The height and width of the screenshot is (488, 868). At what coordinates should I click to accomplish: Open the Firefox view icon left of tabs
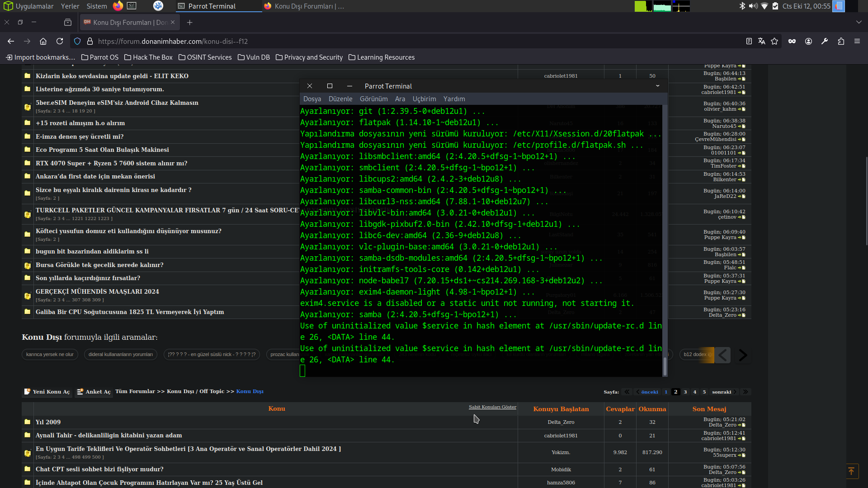coord(68,22)
